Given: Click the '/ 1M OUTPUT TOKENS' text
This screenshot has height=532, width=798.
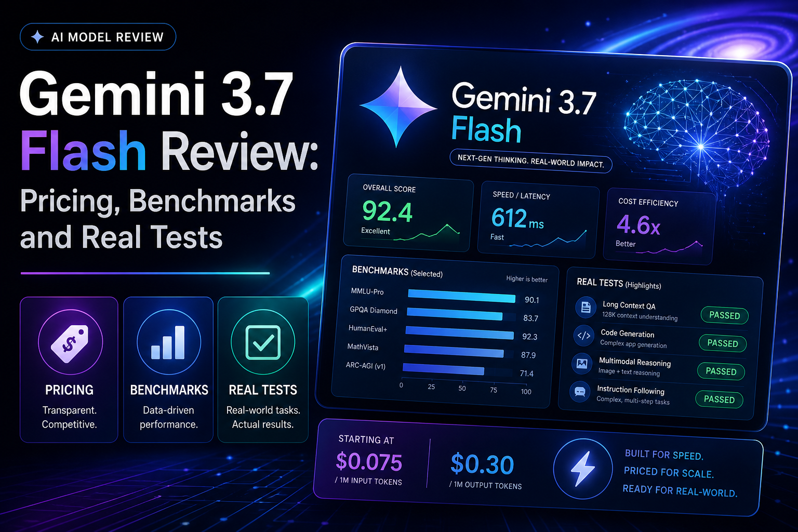Looking at the screenshot, I should point(485,485).
